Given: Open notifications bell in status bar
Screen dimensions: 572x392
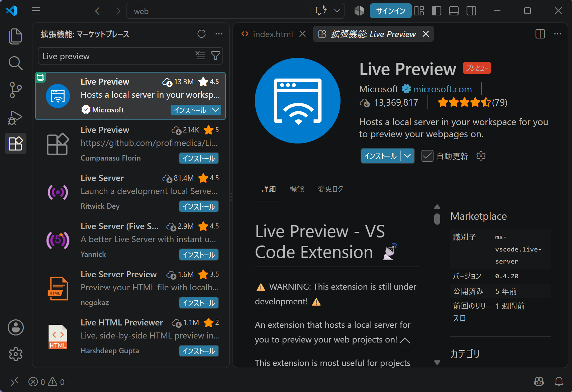Looking at the screenshot, I should 559,382.
